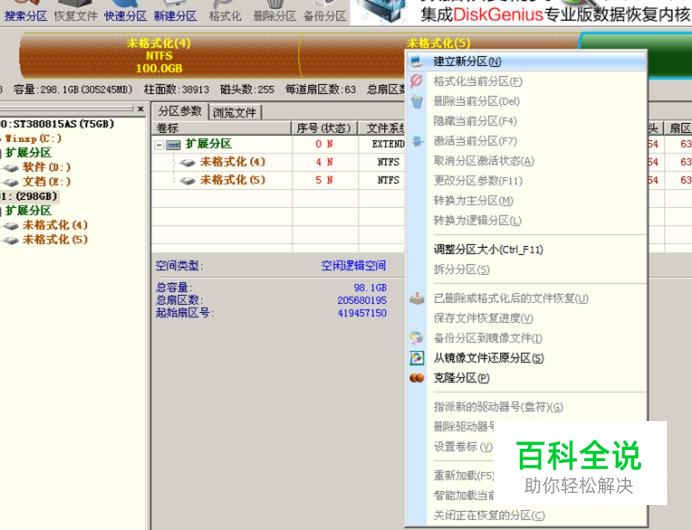Viewport: 692px width, 530px height.
Task: Click the new-partition icon beside 建立新分区
Action: pos(417,61)
